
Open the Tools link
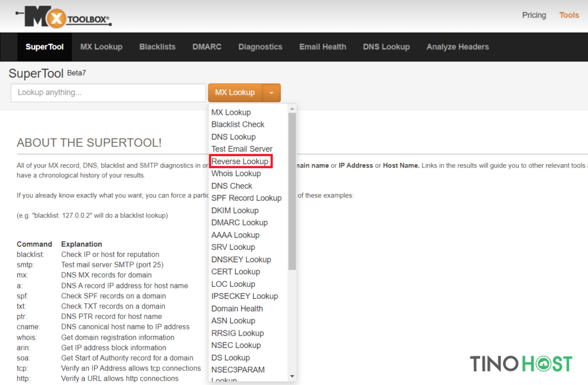569,15
